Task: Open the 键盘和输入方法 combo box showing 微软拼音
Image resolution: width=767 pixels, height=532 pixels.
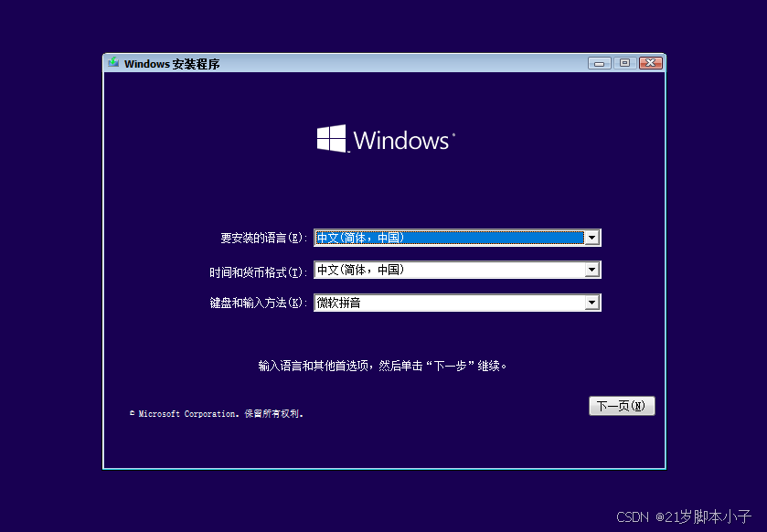Action: tap(457, 303)
